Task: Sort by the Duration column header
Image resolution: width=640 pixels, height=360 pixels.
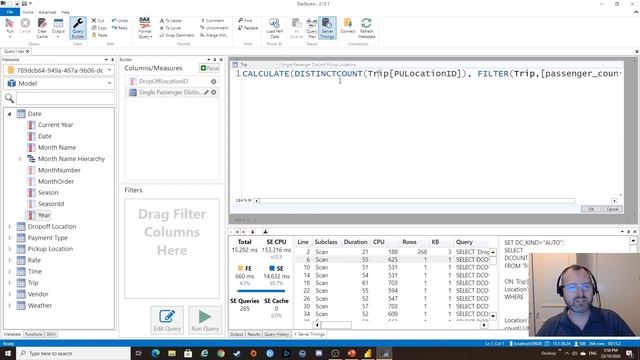Action: point(355,242)
